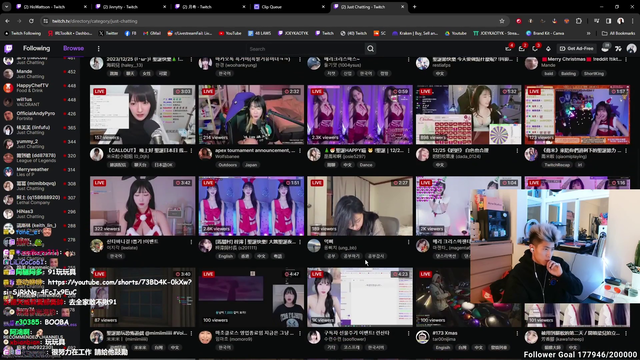
Task: Open HiNas3 channel in sidebar
Action: (40, 213)
